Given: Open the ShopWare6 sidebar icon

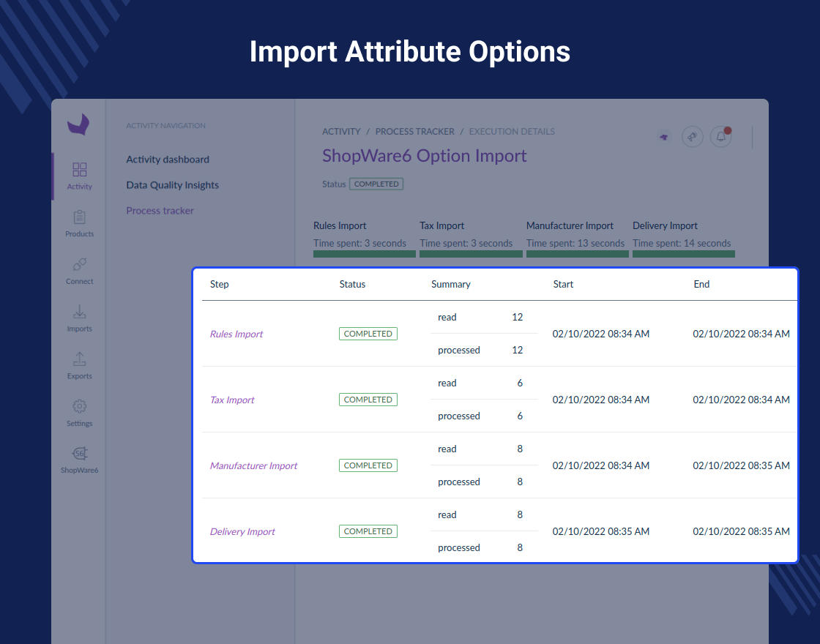Looking at the screenshot, I should pyautogui.click(x=80, y=453).
